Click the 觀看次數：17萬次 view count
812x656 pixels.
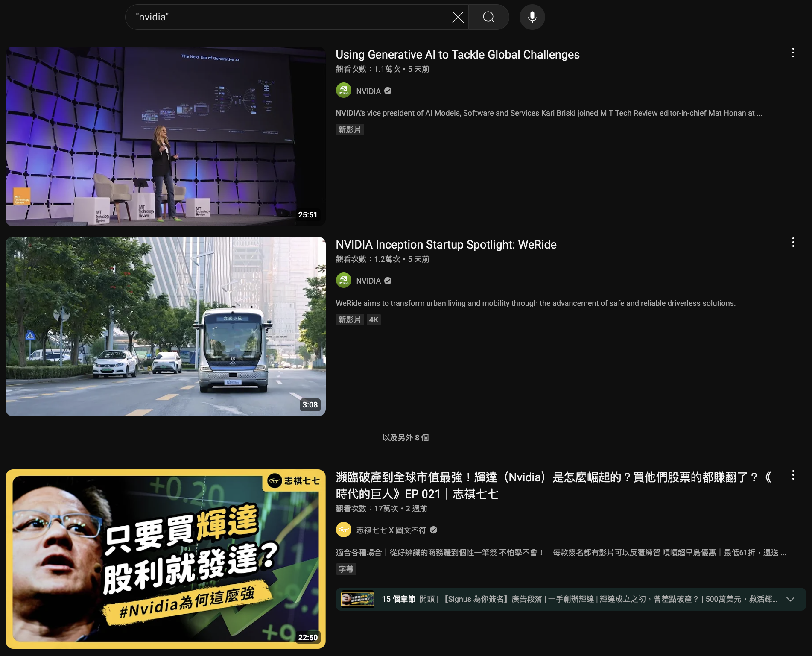coord(367,509)
